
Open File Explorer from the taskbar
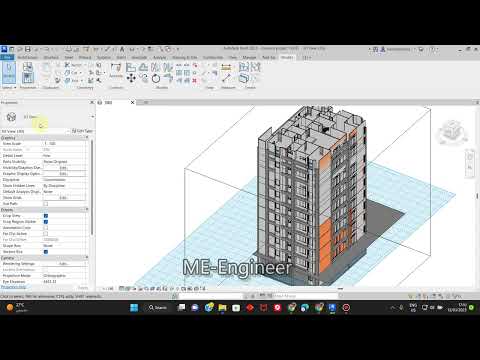pyautogui.click(x=222, y=307)
